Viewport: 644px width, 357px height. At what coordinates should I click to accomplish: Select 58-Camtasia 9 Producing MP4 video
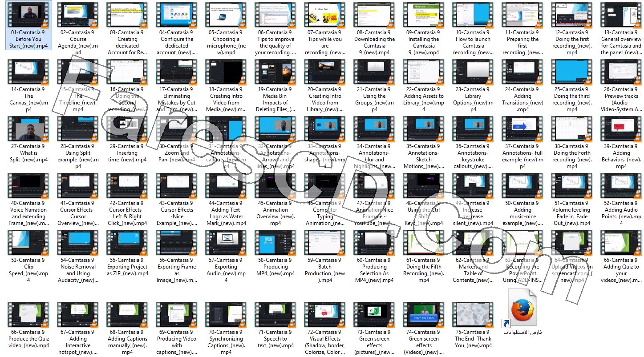tap(275, 253)
